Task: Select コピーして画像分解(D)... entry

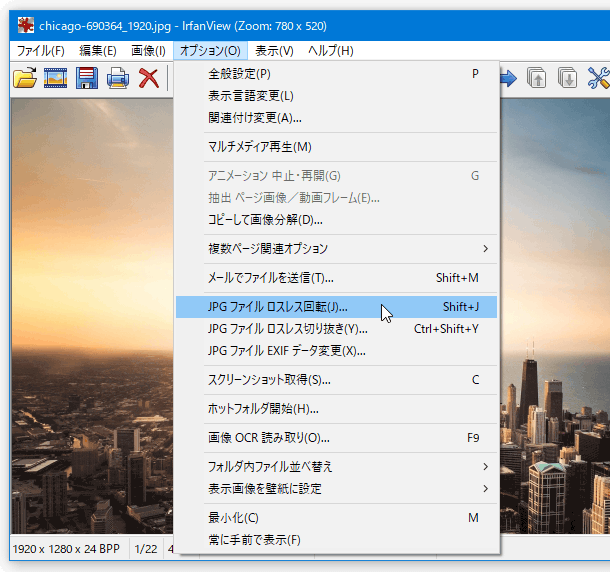Action: (337, 220)
